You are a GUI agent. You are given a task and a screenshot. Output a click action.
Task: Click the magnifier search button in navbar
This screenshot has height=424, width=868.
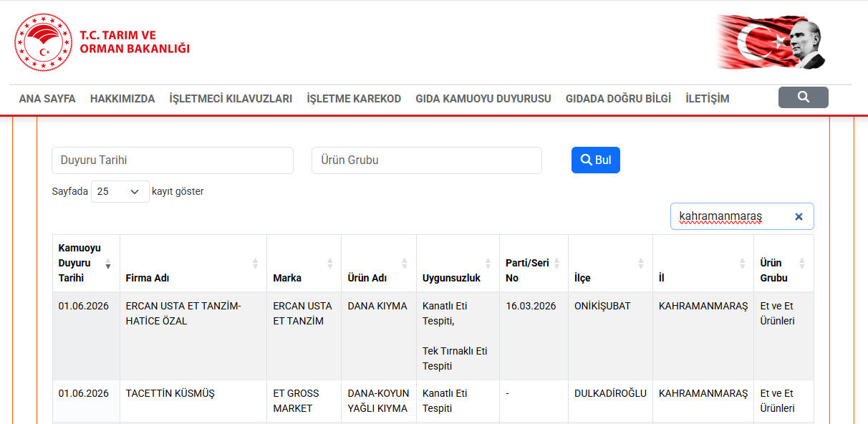803,97
